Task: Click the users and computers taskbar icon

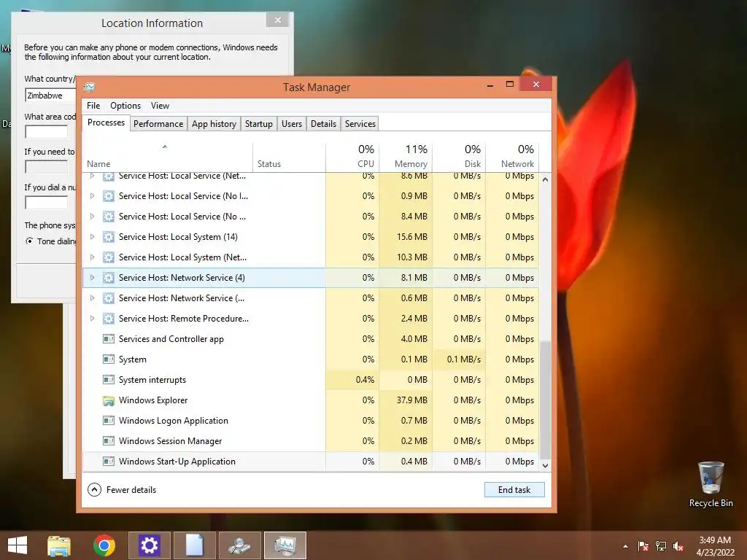Action: pyautogui.click(x=239, y=545)
